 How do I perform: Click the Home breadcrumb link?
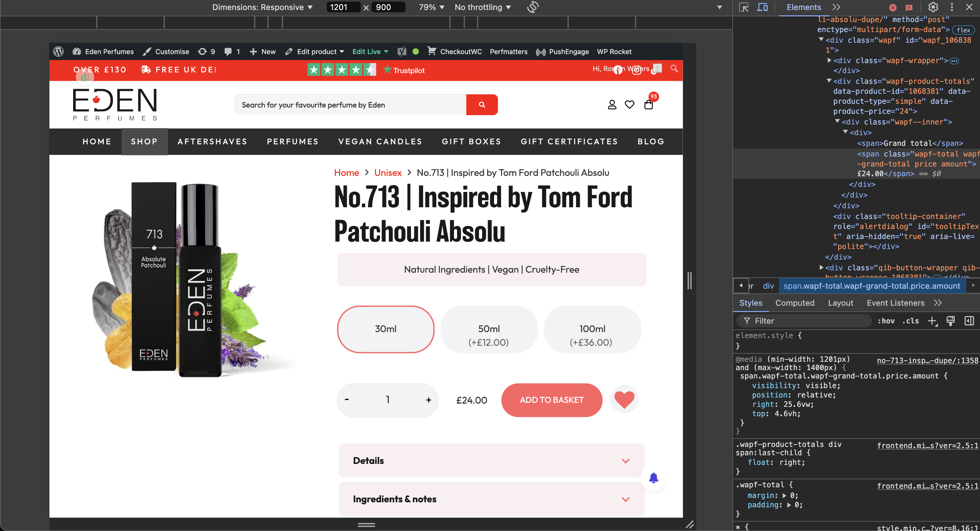coord(346,173)
